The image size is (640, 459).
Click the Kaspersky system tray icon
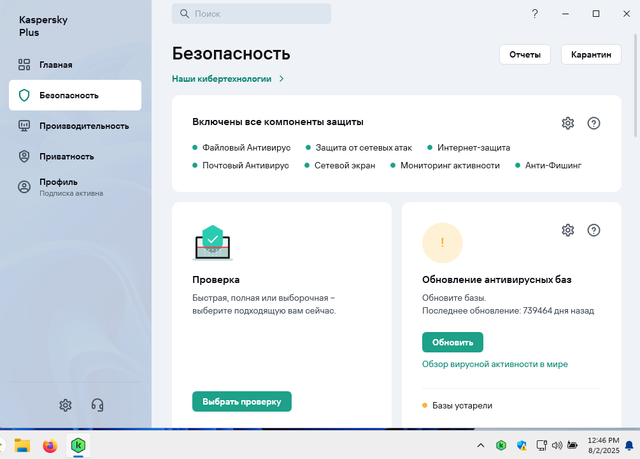coord(501,445)
